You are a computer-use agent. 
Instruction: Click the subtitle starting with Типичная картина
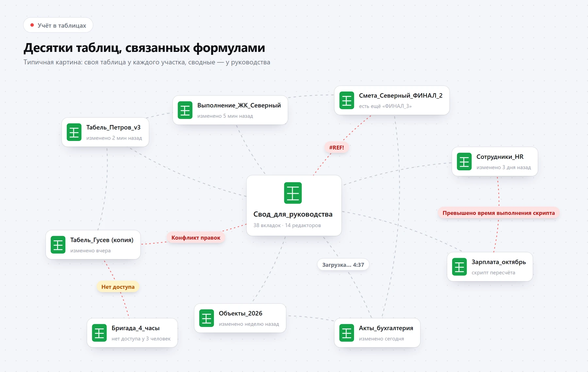click(147, 62)
